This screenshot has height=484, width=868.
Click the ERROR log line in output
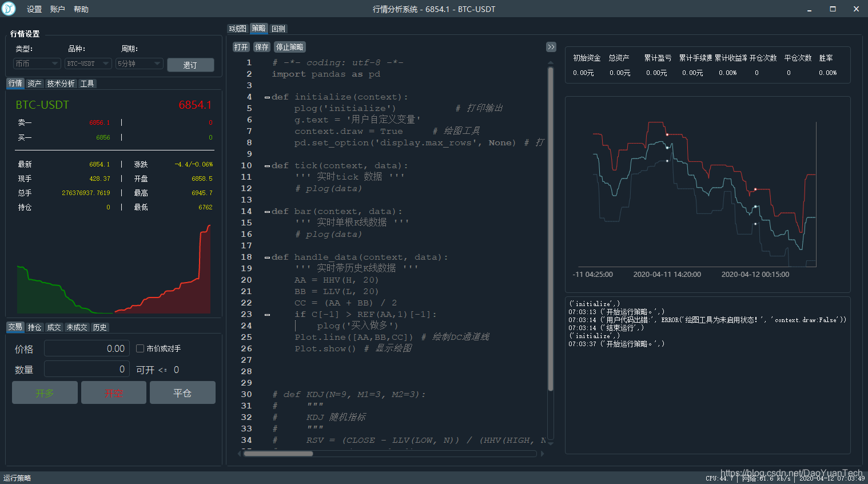pos(707,320)
